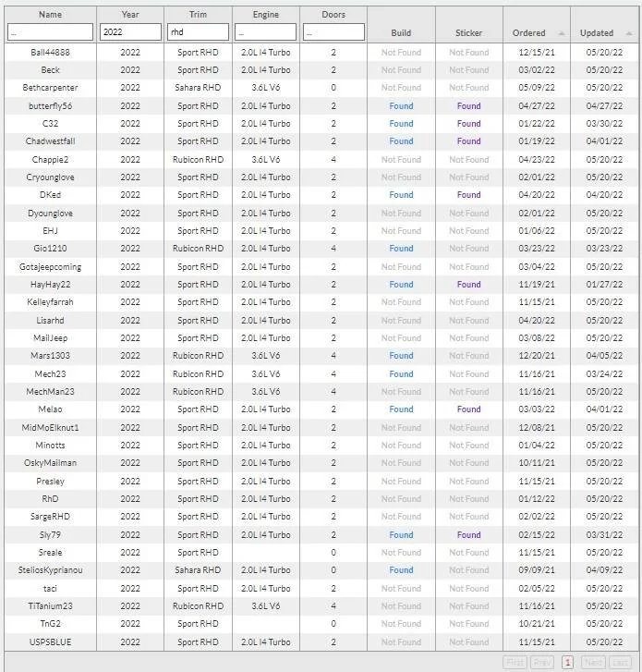Click the Trim filter field containing rhd
The height and width of the screenshot is (672, 642).
tap(198, 32)
